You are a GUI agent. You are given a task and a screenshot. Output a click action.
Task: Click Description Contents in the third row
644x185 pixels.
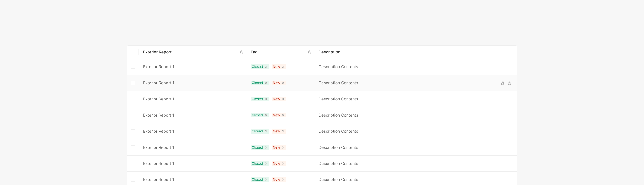click(338, 99)
